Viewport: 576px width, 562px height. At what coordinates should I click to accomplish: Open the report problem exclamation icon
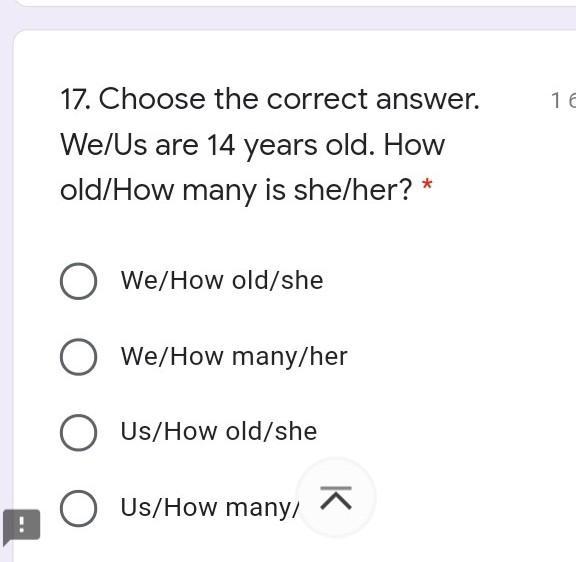point(21,526)
